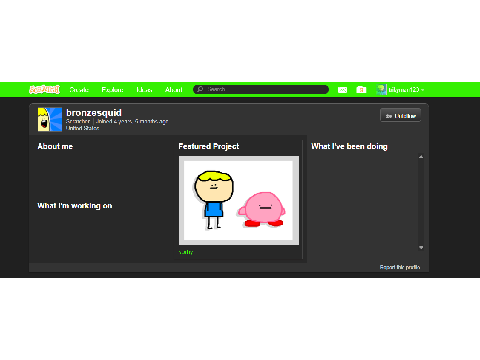Click the Report this profile link
Viewport: 480px width, 360px height.
coord(400,267)
